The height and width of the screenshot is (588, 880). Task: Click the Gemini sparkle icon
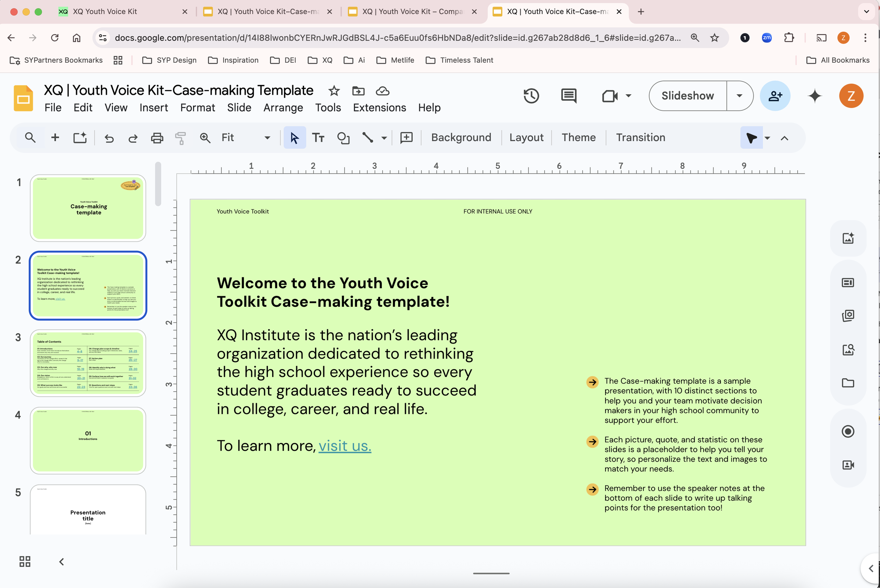(x=815, y=96)
